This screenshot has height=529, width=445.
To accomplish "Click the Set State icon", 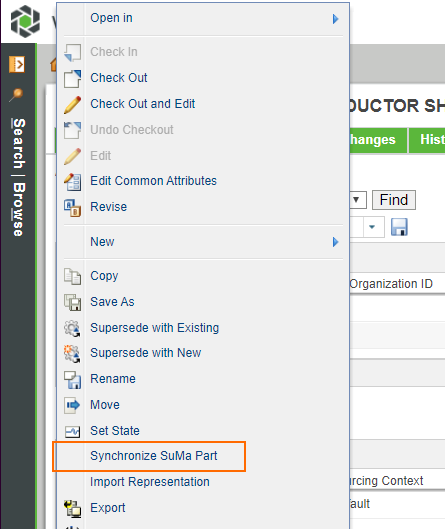I will pos(73,431).
